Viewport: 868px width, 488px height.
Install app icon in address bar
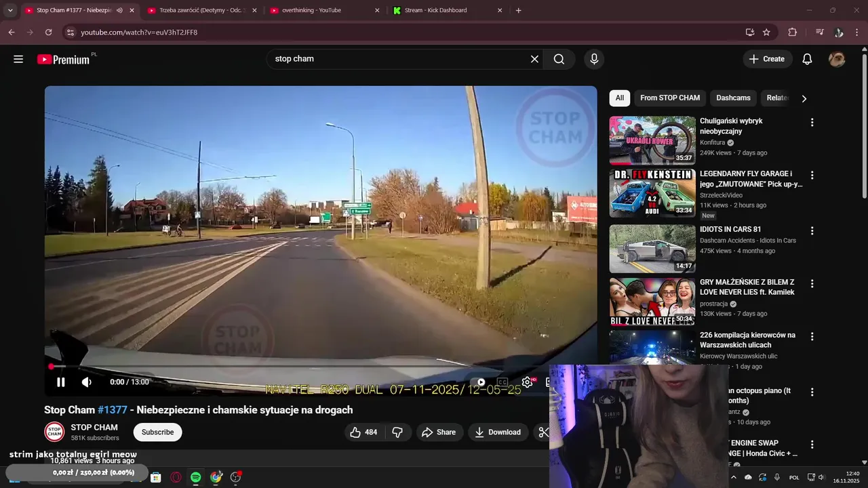click(x=749, y=32)
